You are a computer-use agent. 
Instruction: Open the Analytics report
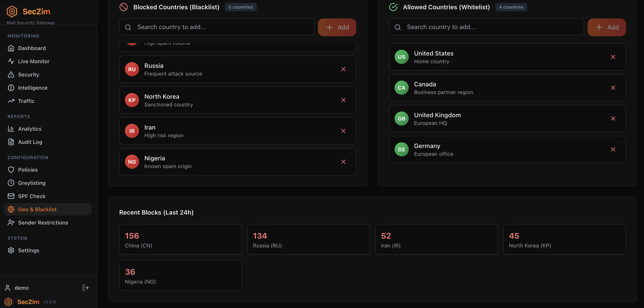(30, 128)
